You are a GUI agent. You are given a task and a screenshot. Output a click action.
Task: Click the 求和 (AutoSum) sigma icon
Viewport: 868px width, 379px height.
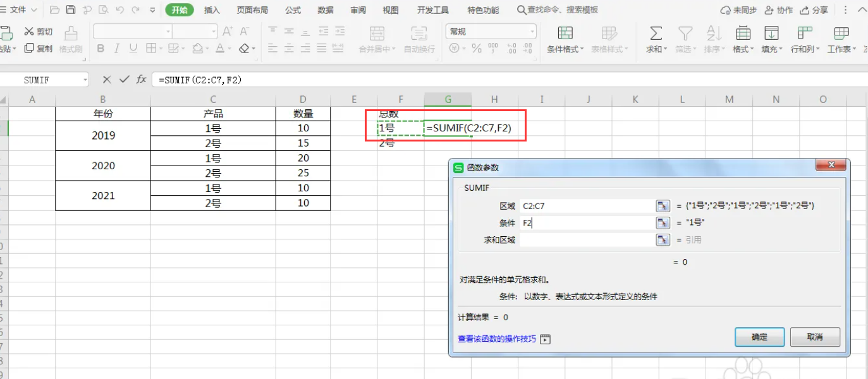coord(656,33)
